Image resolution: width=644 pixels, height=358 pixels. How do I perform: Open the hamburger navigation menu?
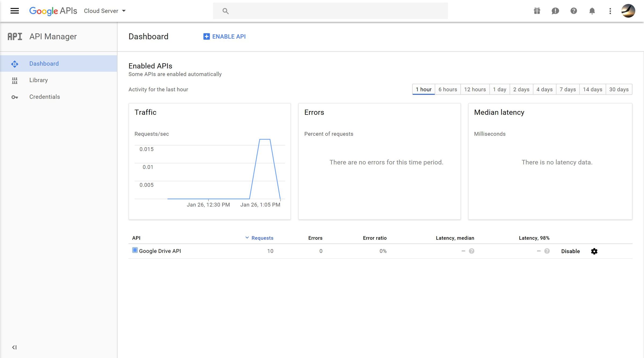click(14, 11)
